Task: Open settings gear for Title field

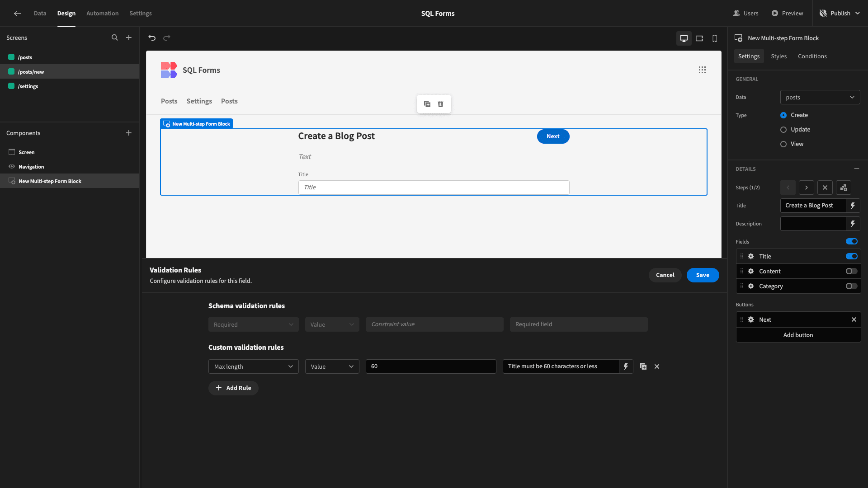Action: click(x=751, y=256)
